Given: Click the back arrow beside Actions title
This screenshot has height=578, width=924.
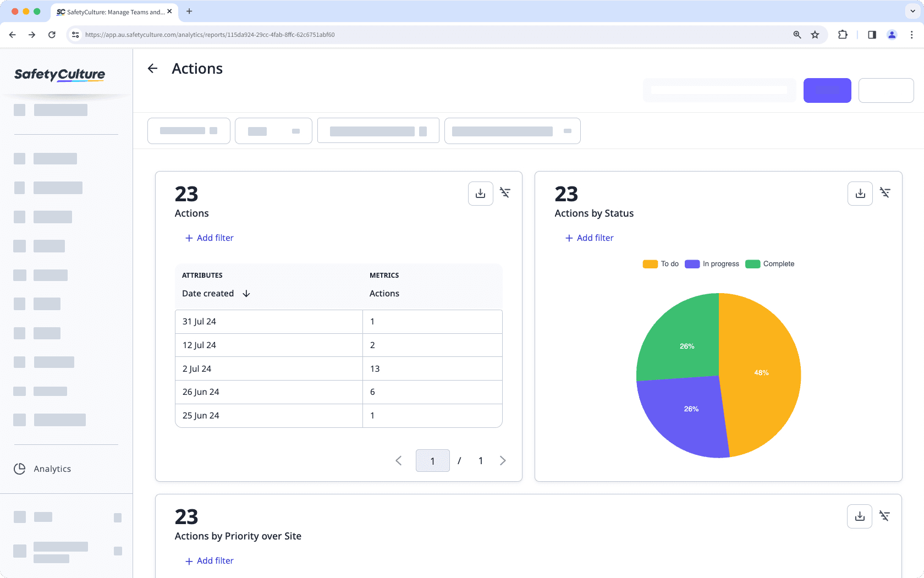Looking at the screenshot, I should coord(152,68).
